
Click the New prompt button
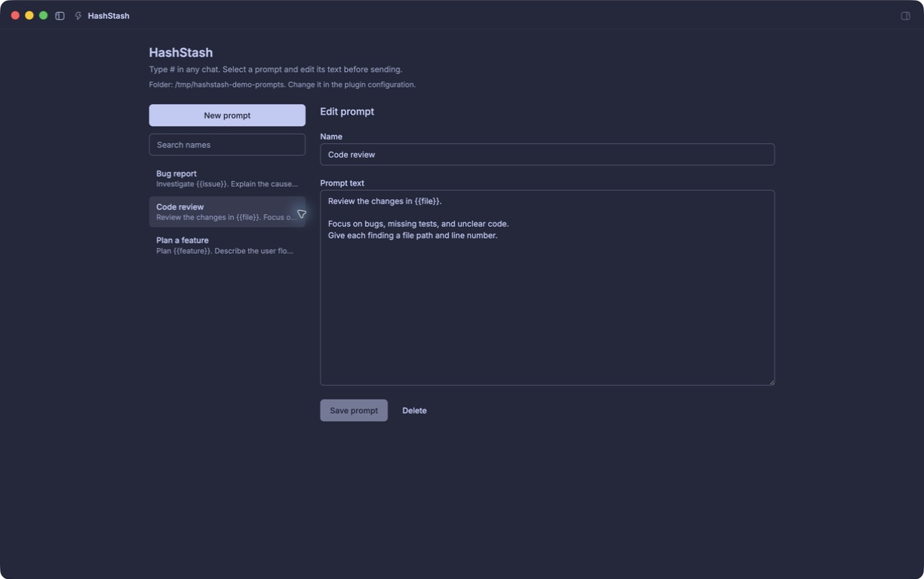pyautogui.click(x=227, y=115)
